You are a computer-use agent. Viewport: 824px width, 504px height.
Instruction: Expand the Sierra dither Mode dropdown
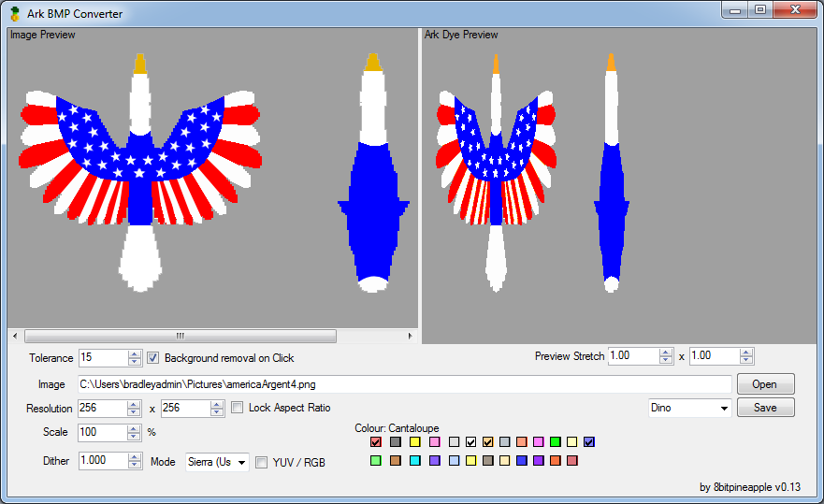click(x=217, y=462)
